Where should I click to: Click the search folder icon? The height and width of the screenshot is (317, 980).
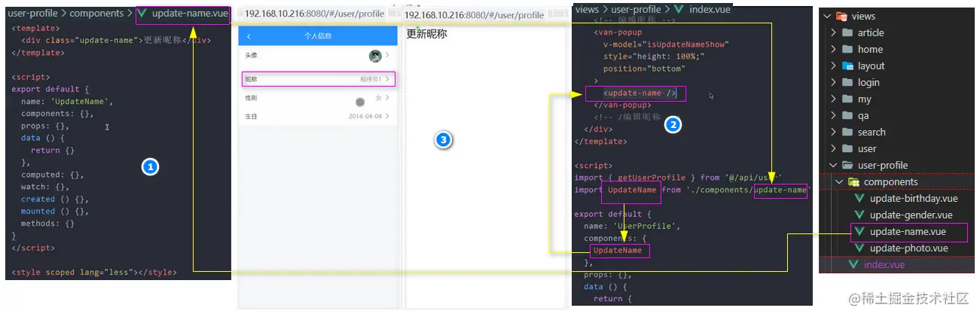847,133
